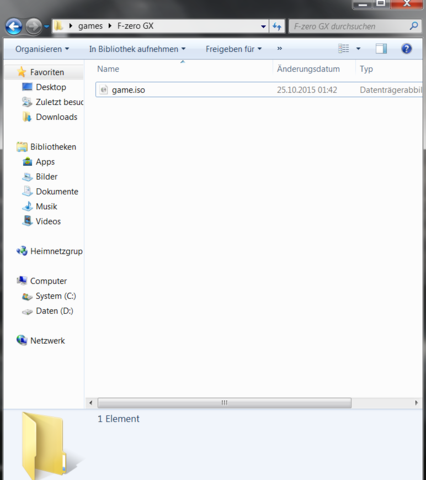The height and width of the screenshot is (480, 426).
Task: Click the Bibliotheken icon
Action: click(x=22, y=147)
